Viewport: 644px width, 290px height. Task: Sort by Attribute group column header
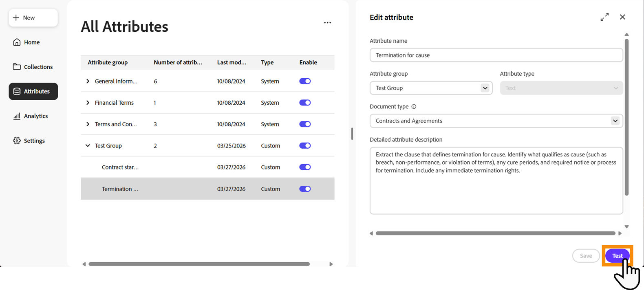pos(108,62)
